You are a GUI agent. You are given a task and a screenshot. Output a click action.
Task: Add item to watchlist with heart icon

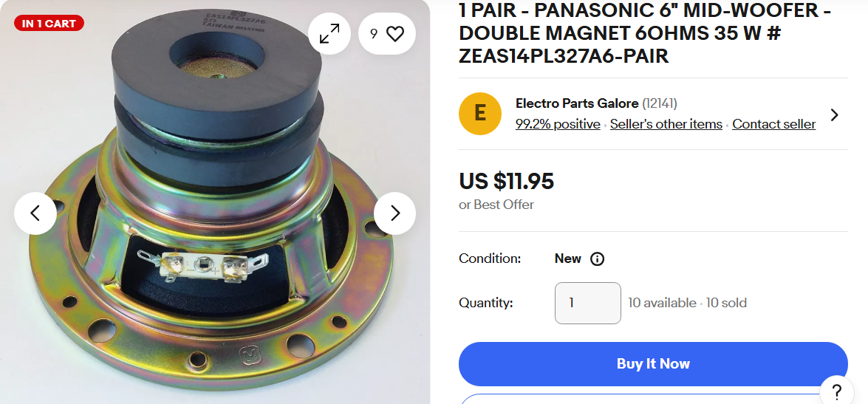click(387, 34)
